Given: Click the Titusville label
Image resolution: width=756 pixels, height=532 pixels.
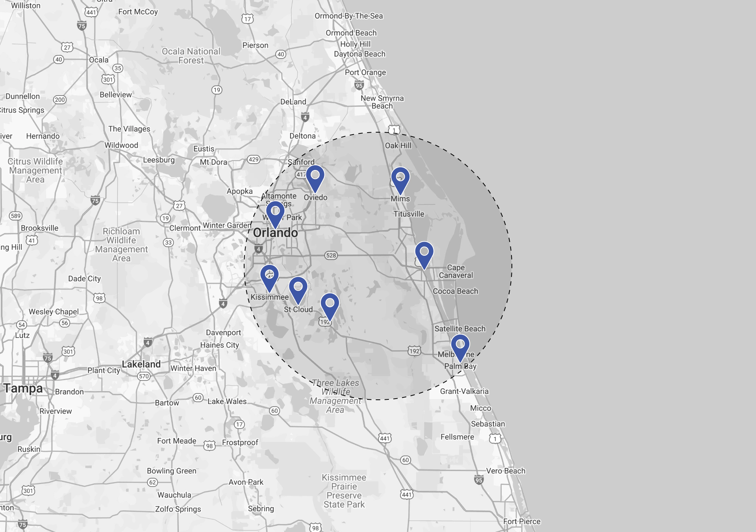Looking at the screenshot, I should pyautogui.click(x=409, y=214).
